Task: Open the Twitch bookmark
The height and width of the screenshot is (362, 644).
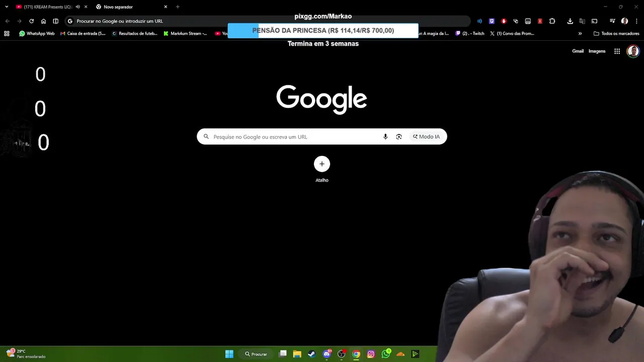Action: [470, 34]
